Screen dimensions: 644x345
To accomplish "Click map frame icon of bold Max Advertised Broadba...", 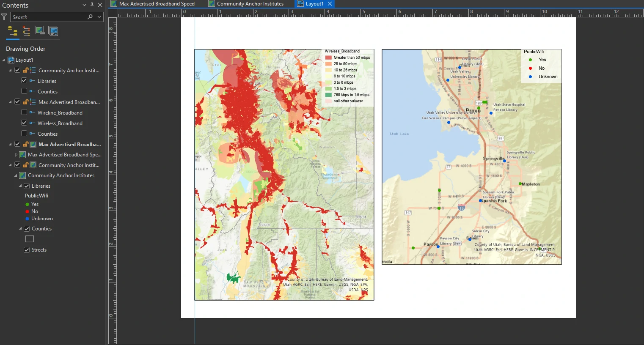I will coord(33,145).
